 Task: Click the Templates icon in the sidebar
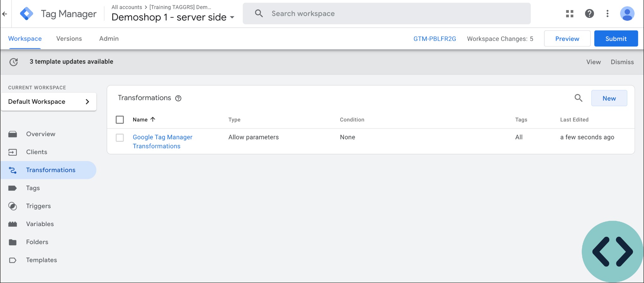(x=13, y=260)
